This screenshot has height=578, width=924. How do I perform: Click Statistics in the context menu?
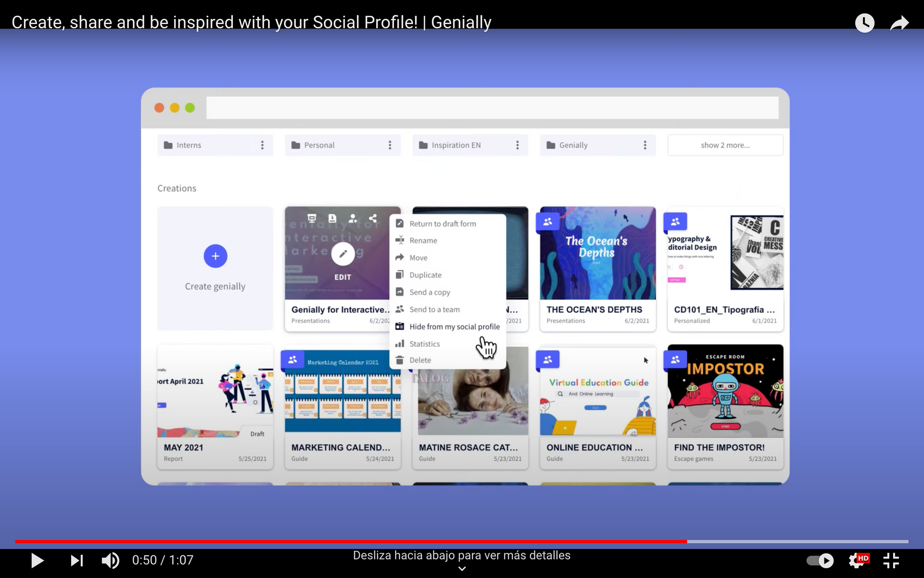pyautogui.click(x=424, y=344)
